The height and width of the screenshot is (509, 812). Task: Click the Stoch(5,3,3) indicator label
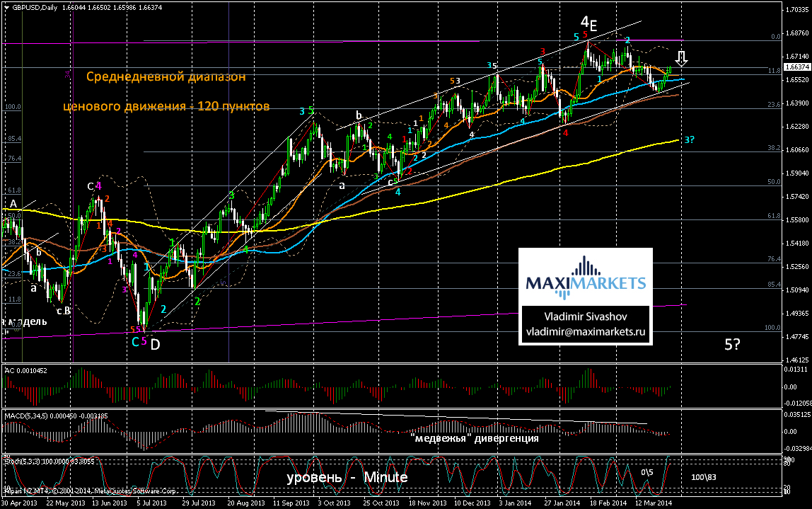coord(50,461)
